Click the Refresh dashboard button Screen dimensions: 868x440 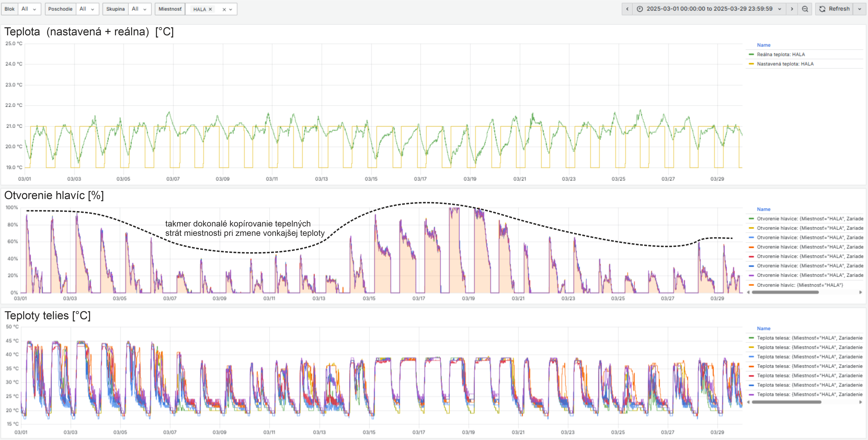click(x=834, y=9)
